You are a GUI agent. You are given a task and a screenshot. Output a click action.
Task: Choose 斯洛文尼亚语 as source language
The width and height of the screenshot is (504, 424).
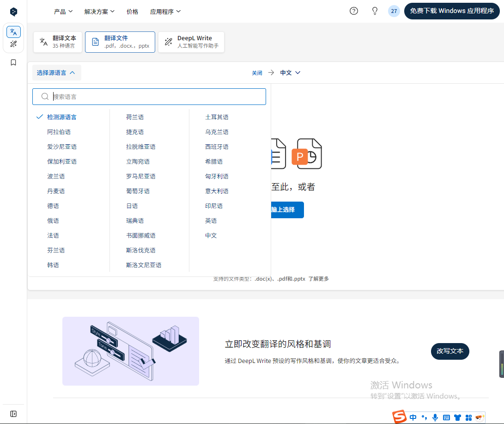click(x=144, y=265)
